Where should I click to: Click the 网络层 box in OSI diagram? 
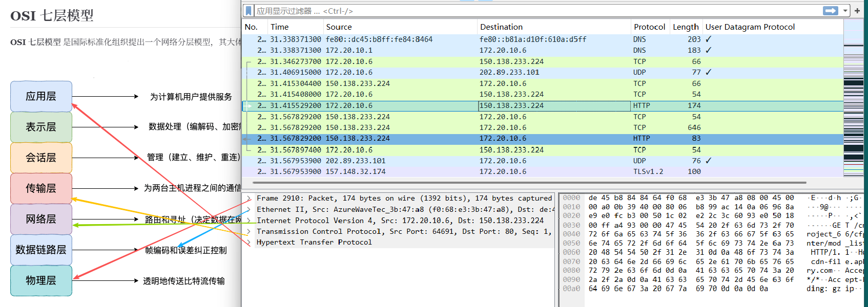tap(41, 219)
